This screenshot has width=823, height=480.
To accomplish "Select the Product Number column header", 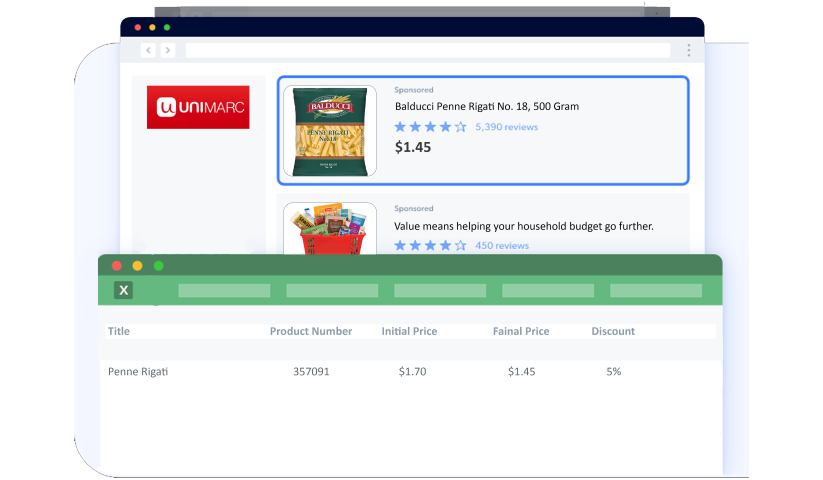I will (x=311, y=331).
